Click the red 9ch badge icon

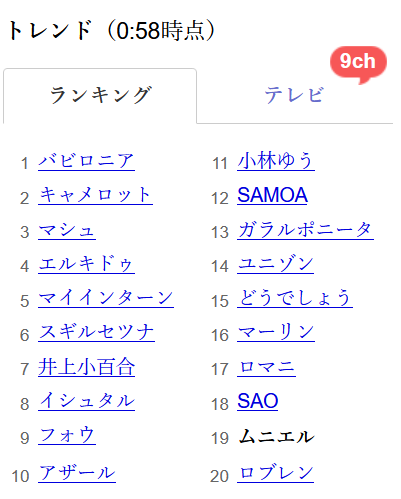tap(358, 64)
